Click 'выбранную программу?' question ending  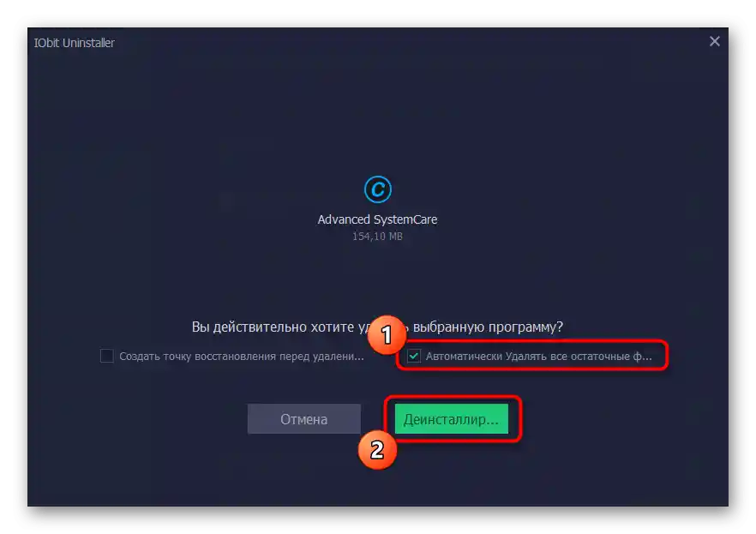(488, 327)
